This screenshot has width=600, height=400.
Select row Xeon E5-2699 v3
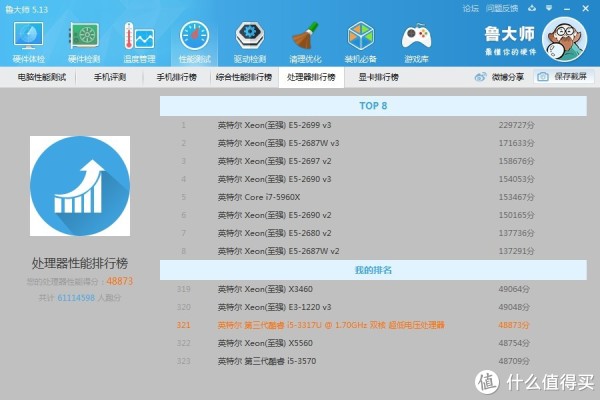(x=373, y=125)
